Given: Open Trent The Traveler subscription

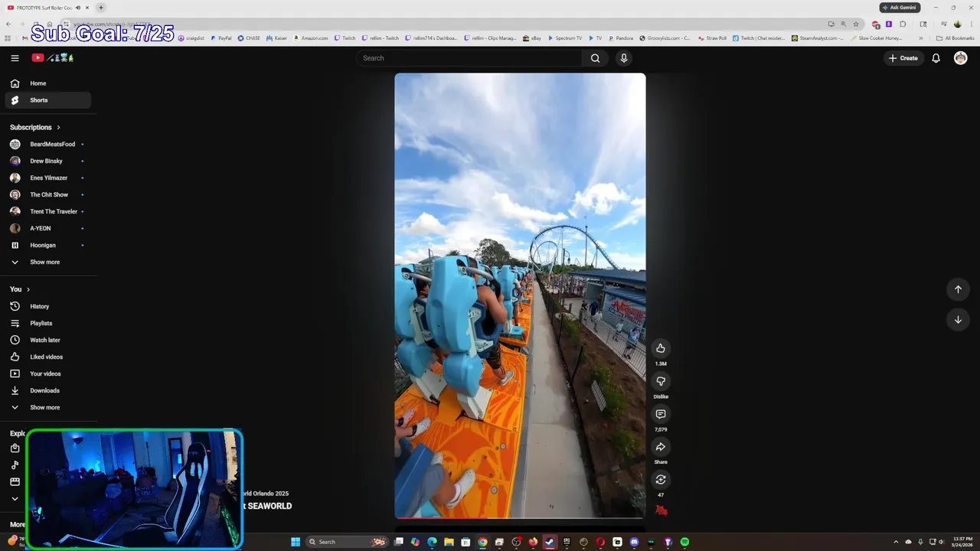Looking at the screenshot, I should point(48,211).
